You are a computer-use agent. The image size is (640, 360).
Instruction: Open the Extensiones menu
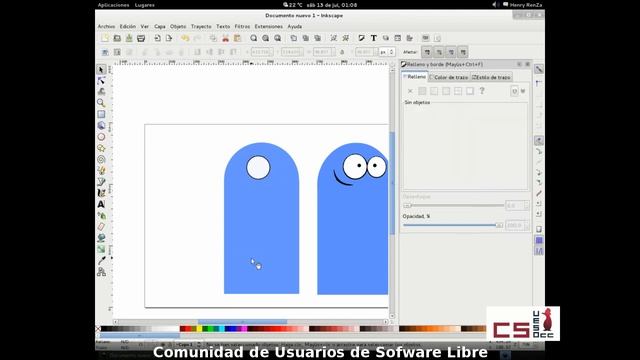(x=269, y=27)
